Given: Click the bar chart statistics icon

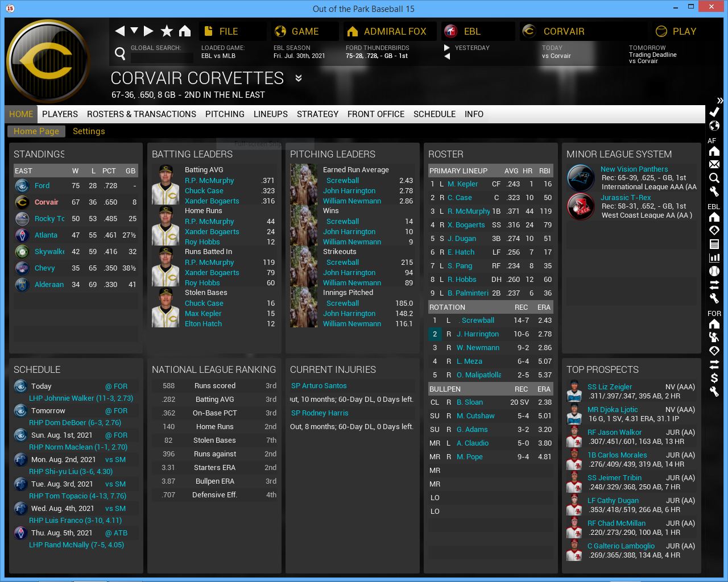Looking at the screenshot, I should tap(714, 257).
